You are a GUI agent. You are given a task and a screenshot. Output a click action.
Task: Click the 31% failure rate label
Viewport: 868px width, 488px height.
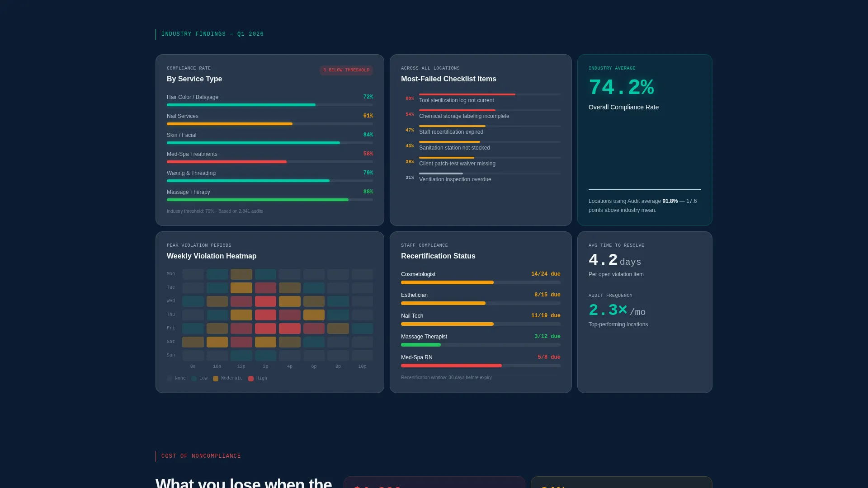pos(410,178)
